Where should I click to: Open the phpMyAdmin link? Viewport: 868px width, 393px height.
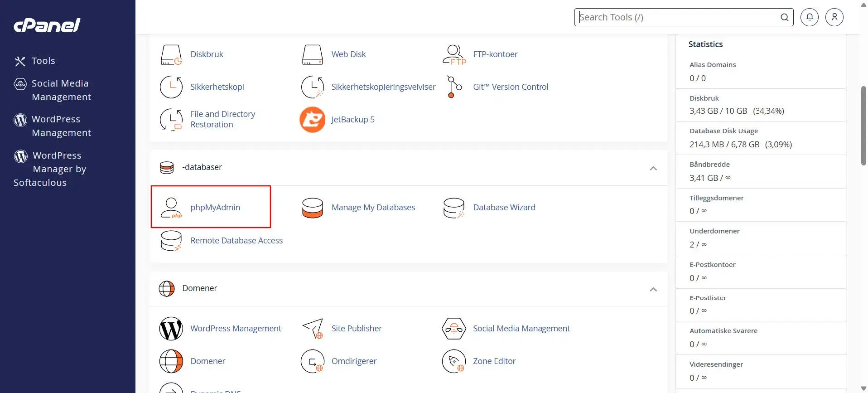tap(215, 208)
